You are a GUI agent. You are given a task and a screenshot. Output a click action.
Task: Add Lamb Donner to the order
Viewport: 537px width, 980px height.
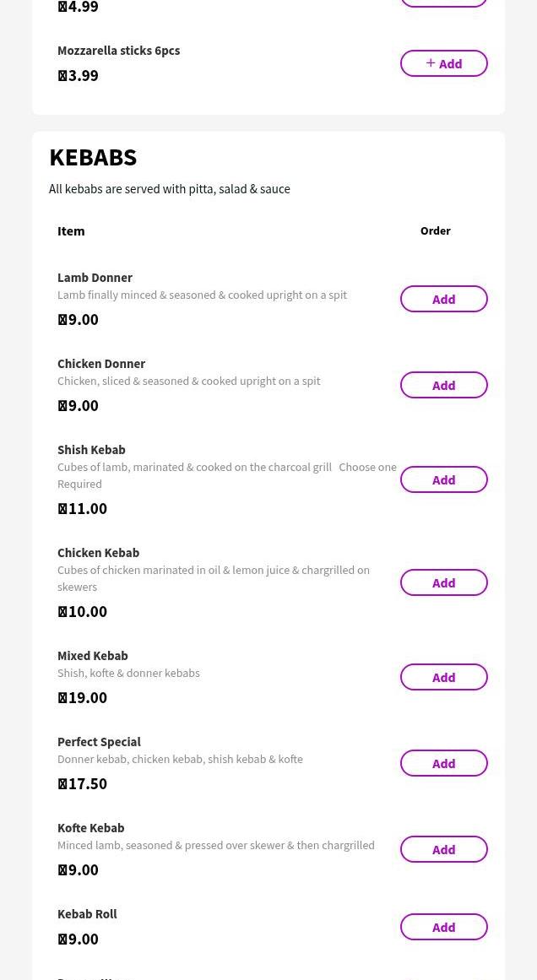tap(443, 298)
